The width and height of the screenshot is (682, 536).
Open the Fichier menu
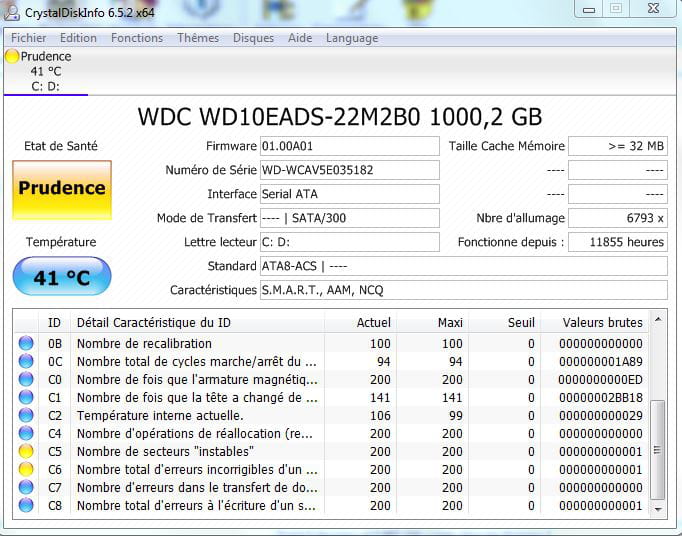pyautogui.click(x=28, y=38)
